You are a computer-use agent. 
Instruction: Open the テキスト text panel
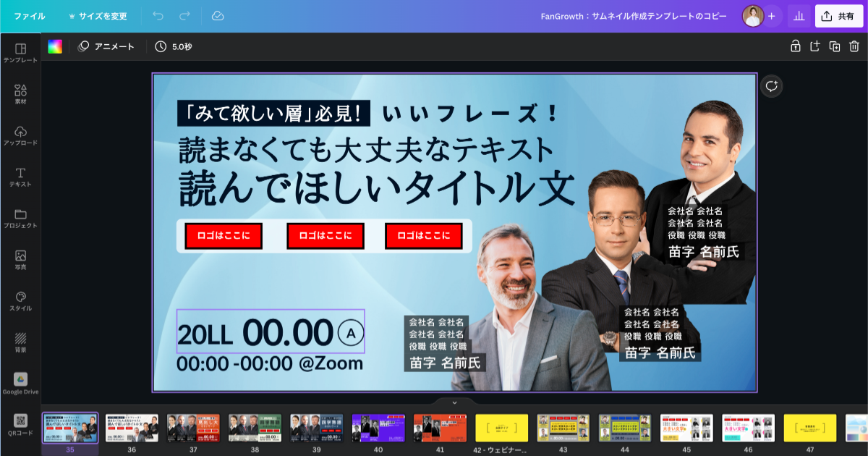[x=20, y=177]
